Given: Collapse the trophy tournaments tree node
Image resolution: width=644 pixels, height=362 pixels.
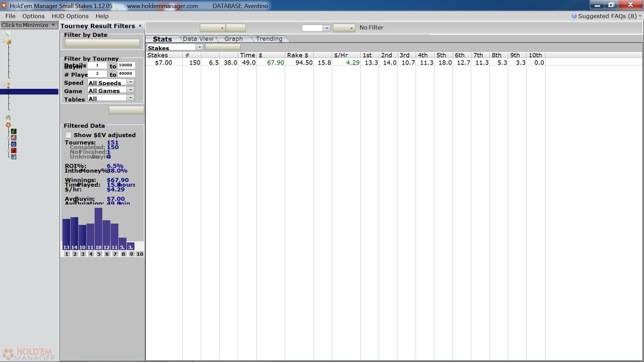Looking at the screenshot, I should coord(3,85).
